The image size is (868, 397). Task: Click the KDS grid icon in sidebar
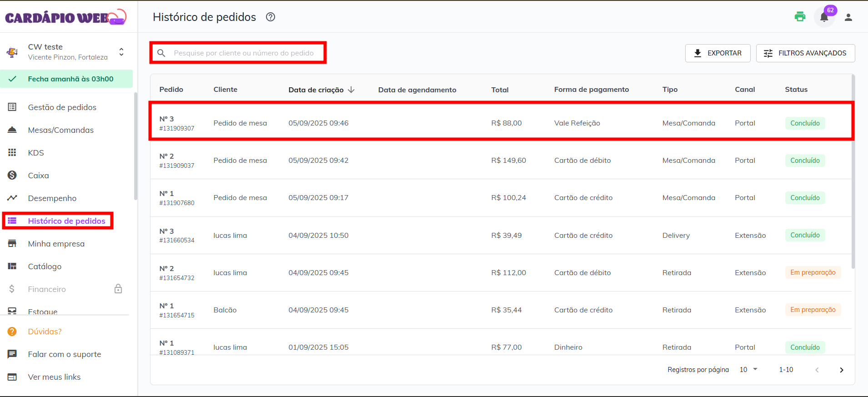(x=12, y=152)
